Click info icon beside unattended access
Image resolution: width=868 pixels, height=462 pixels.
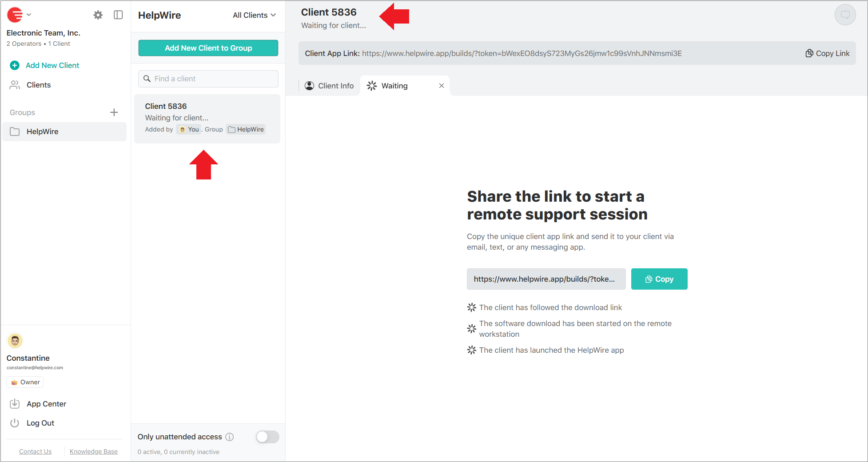click(230, 437)
